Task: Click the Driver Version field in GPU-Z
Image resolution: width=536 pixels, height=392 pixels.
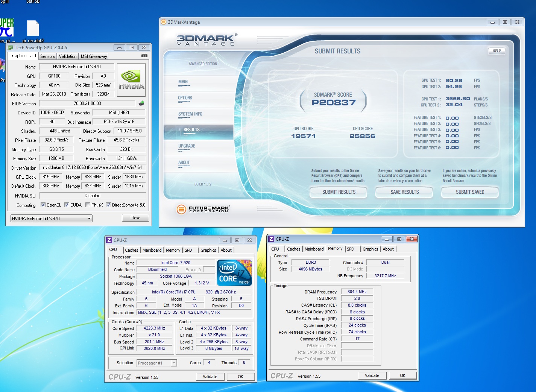Action: coord(93,167)
